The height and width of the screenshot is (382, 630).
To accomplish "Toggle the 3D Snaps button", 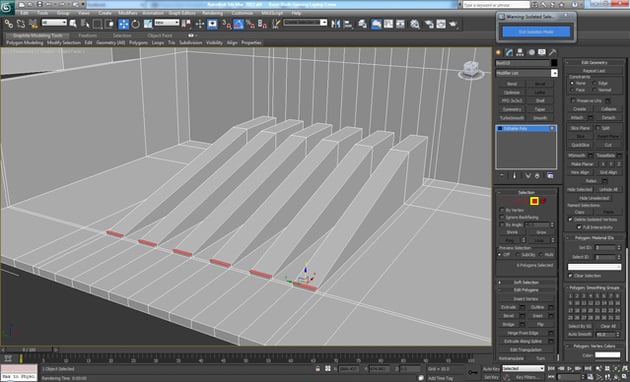I will coord(227,24).
